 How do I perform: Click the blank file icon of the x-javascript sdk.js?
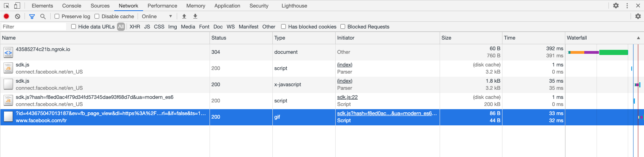click(x=8, y=84)
